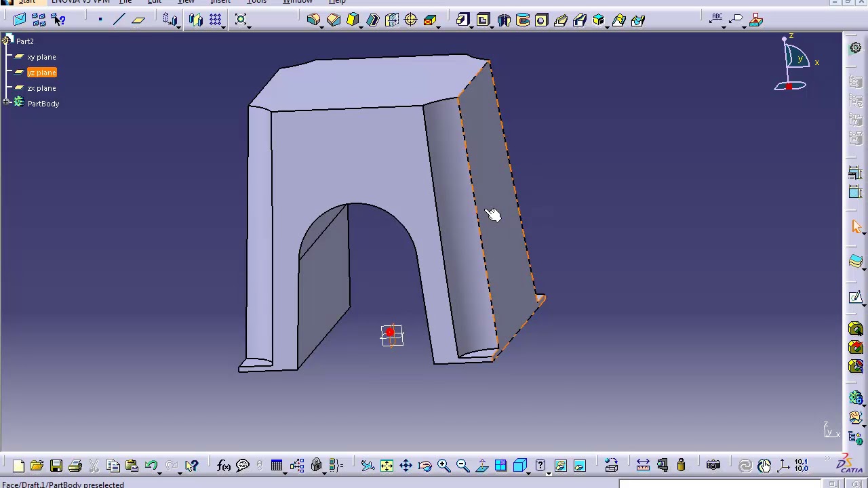Click the Open file icon

pos(37,466)
